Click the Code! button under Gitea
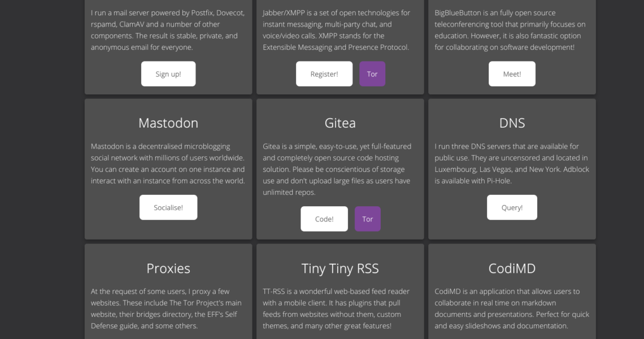644x339 pixels. coord(324,219)
